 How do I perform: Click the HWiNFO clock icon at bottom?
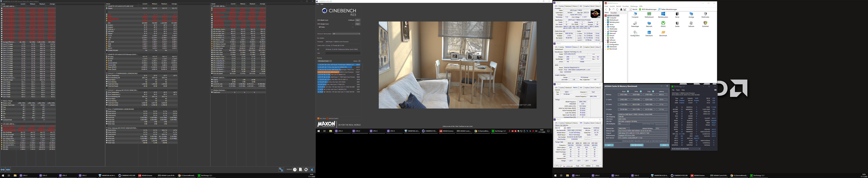295,170
